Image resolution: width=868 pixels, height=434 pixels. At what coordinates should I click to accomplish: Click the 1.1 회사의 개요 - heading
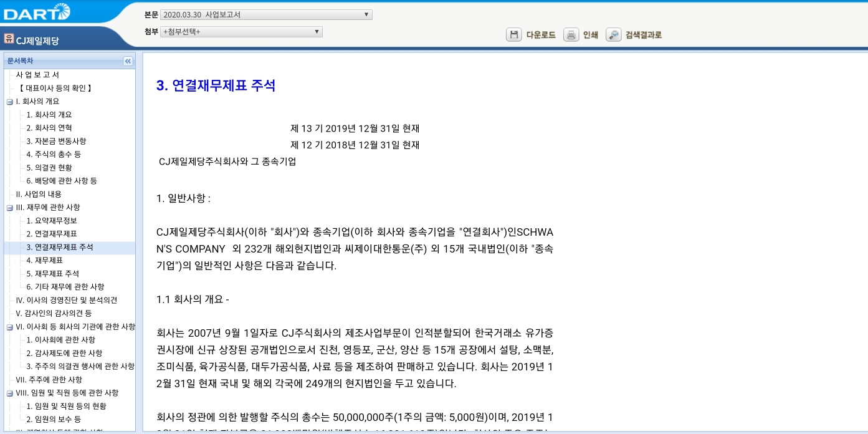click(x=193, y=300)
